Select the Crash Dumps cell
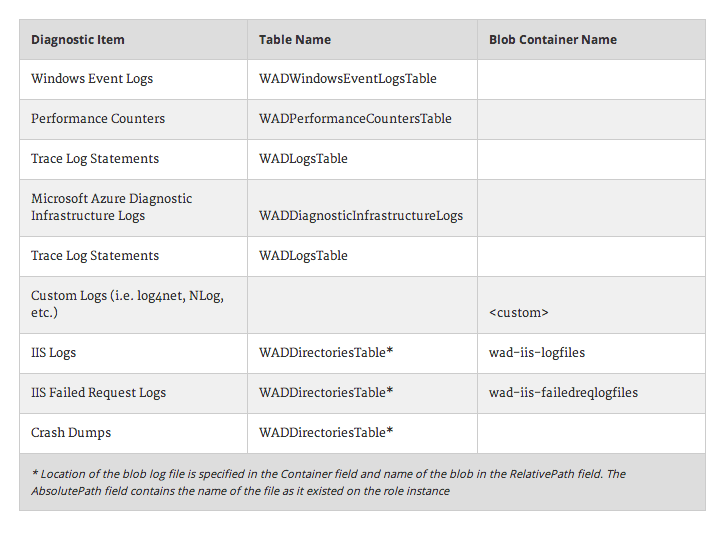 71,433
